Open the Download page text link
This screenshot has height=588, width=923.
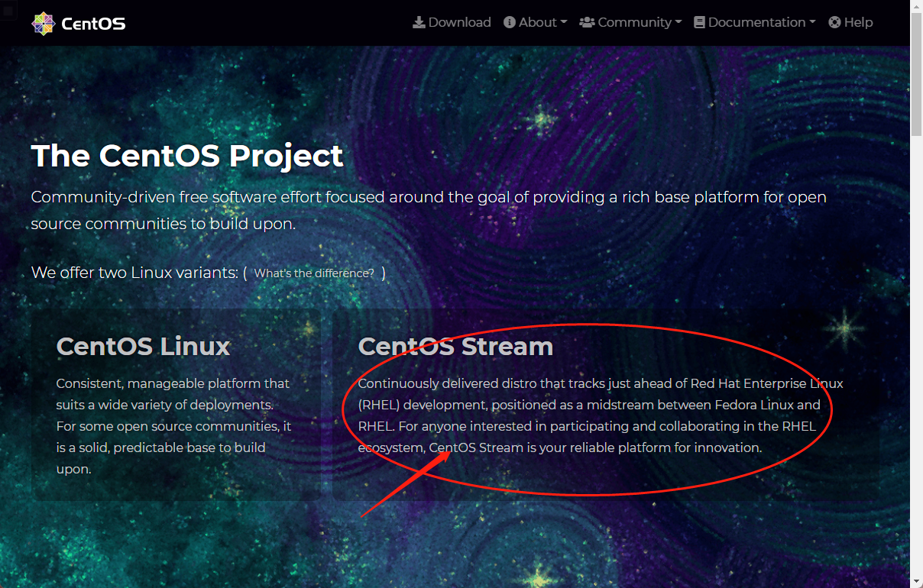tap(459, 22)
